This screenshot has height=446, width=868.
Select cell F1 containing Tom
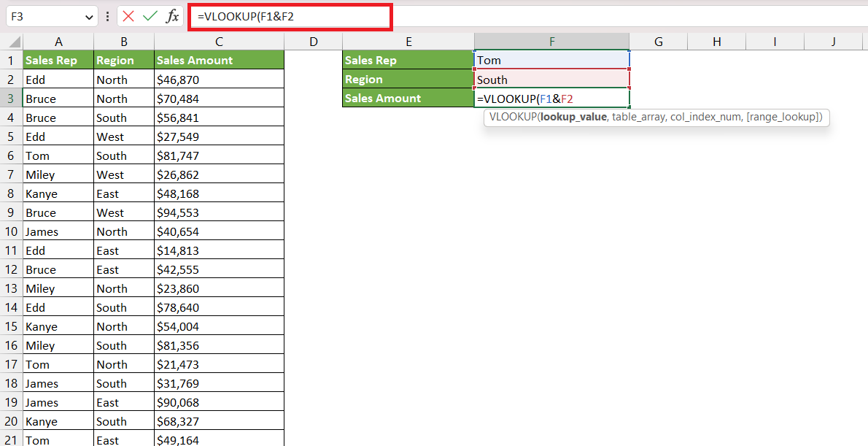point(552,61)
